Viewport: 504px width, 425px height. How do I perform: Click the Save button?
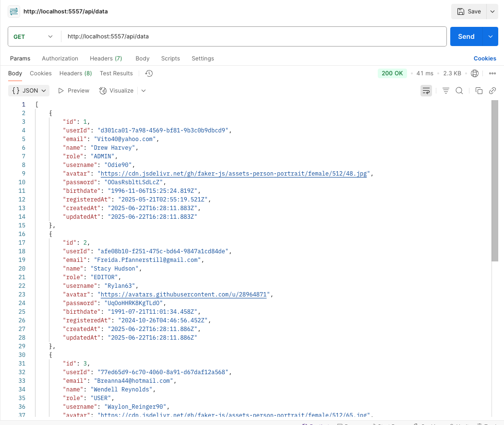click(x=469, y=12)
